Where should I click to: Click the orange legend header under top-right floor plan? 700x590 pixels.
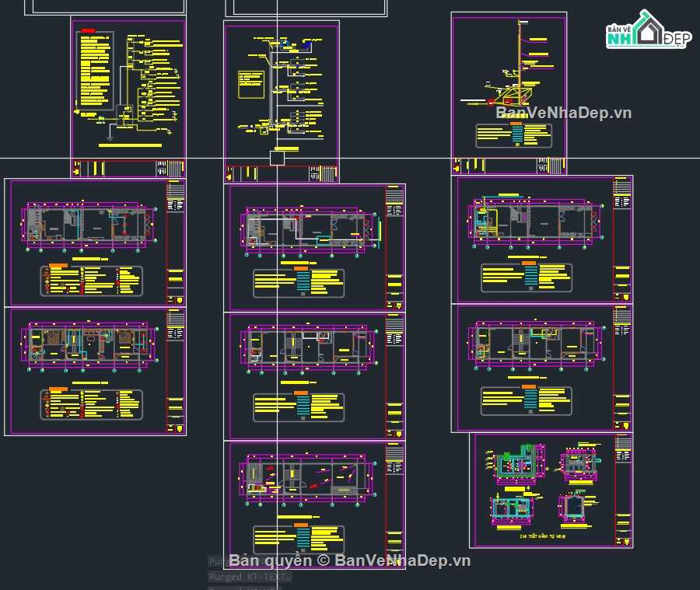[x=529, y=264]
